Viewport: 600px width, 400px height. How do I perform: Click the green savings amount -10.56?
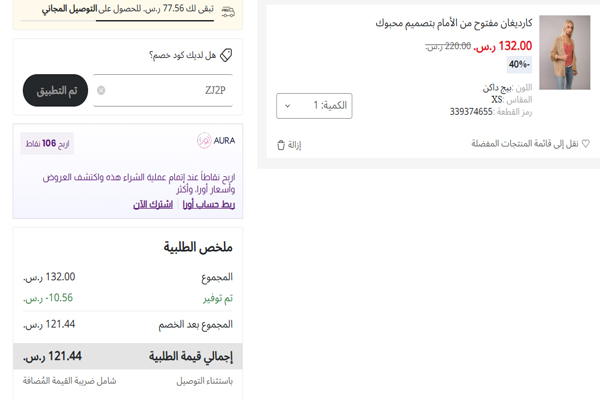click(48, 297)
